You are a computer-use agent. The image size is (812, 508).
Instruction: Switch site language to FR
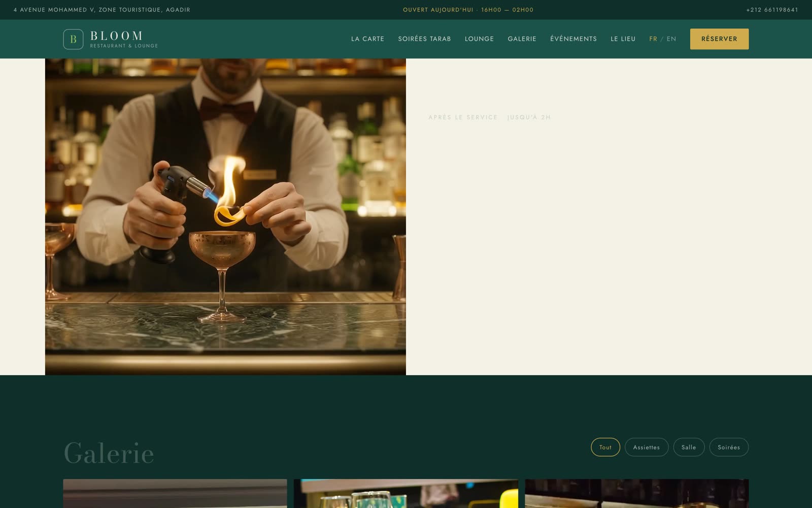(653, 39)
